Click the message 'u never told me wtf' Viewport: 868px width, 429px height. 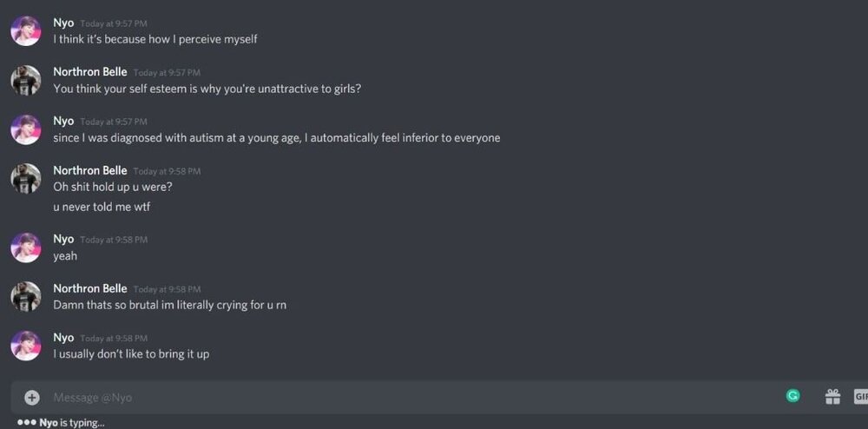(x=102, y=207)
